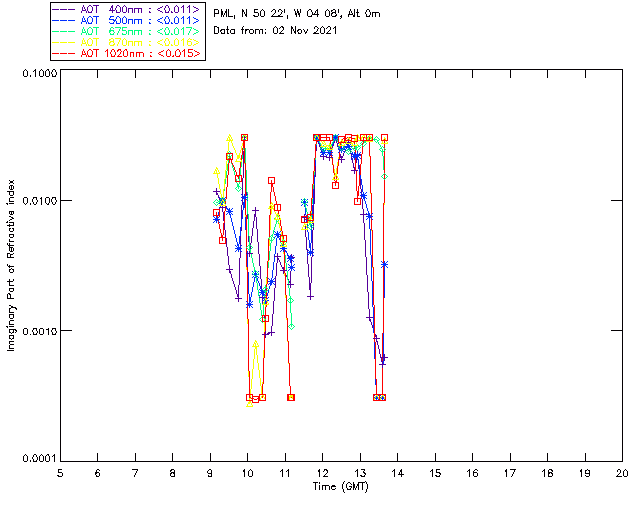Click the 0.0100 y-axis label
This screenshot has width=640, height=512.
(x=39, y=201)
